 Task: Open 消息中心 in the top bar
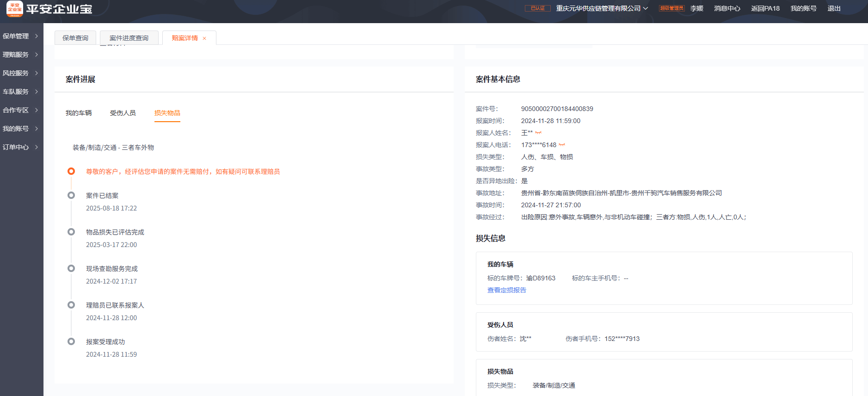tap(727, 8)
